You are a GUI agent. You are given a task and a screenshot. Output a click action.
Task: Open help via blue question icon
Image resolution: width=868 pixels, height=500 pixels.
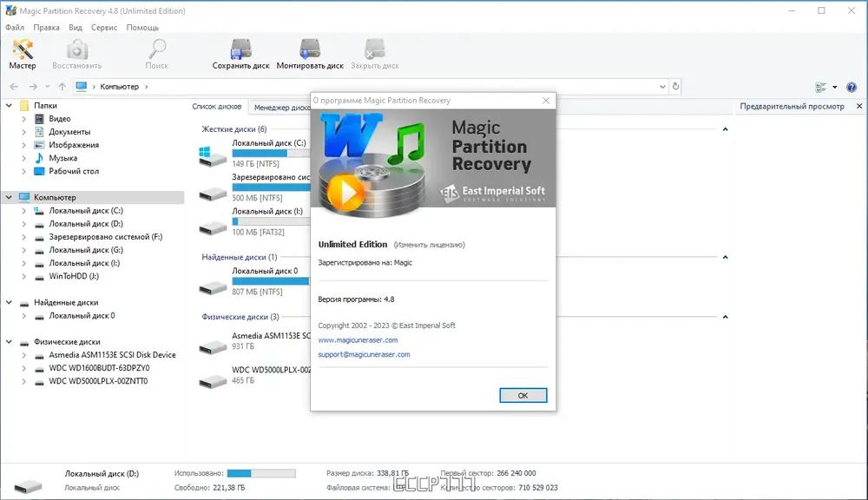click(x=852, y=87)
